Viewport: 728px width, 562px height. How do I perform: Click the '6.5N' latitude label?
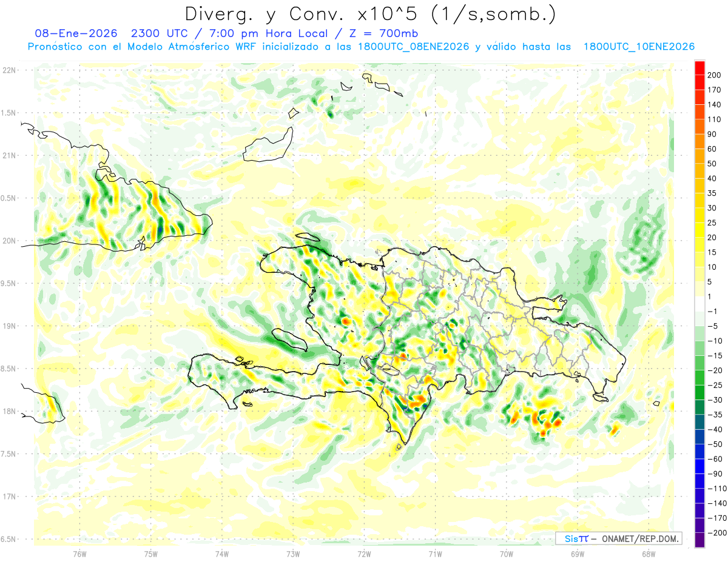coord(8,539)
